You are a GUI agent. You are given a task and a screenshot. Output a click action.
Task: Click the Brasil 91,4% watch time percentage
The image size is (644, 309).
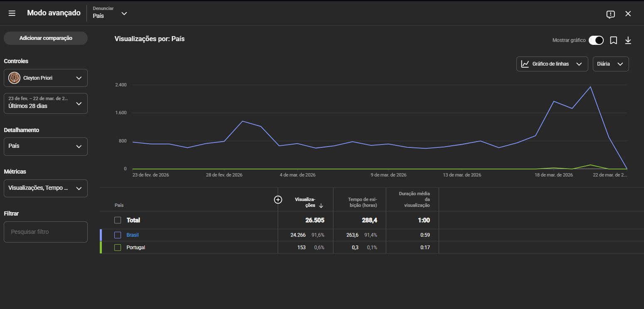pyautogui.click(x=371, y=235)
